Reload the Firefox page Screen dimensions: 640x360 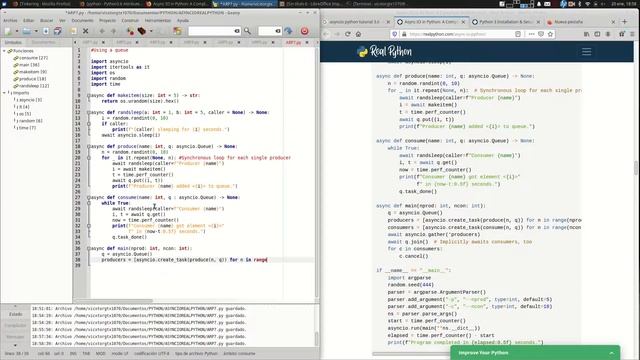click(x=347, y=34)
